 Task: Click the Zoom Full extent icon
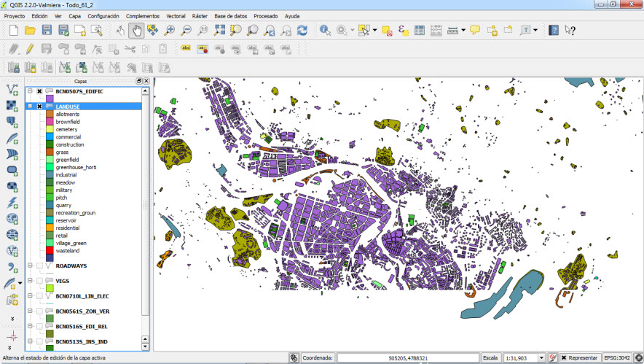click(x=219, y=30)
